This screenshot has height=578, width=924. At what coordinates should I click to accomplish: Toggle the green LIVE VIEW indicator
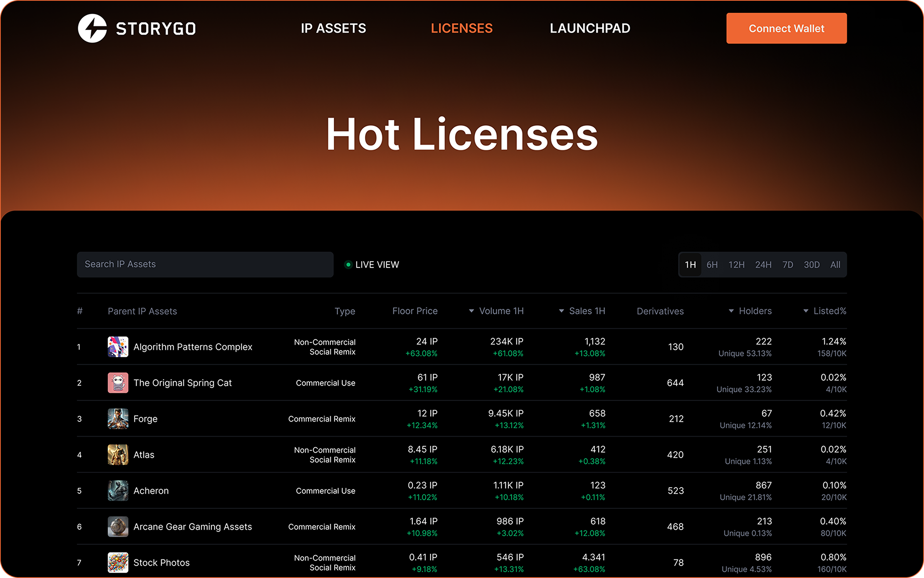click(x=348, y=264)
